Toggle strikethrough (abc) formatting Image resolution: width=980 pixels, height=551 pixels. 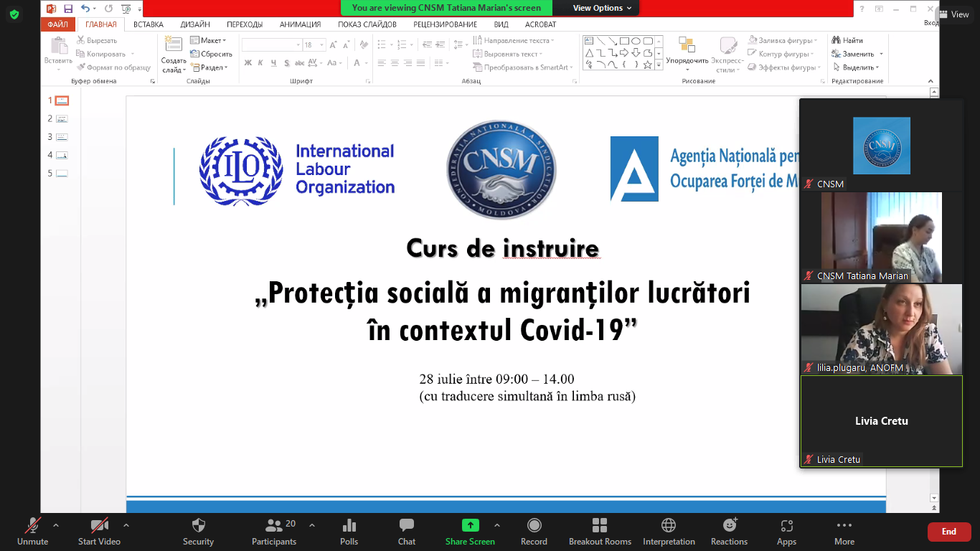pyautogui.click(x=301, y=63)
